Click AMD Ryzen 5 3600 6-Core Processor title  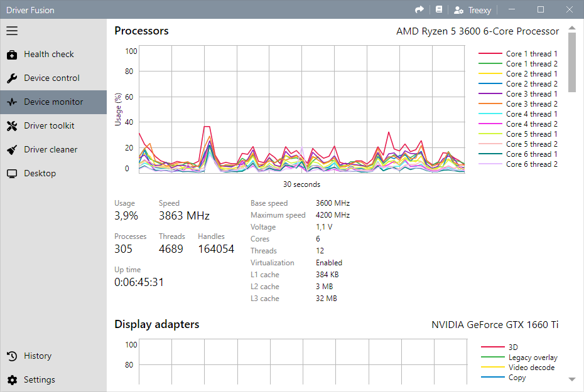477,31
